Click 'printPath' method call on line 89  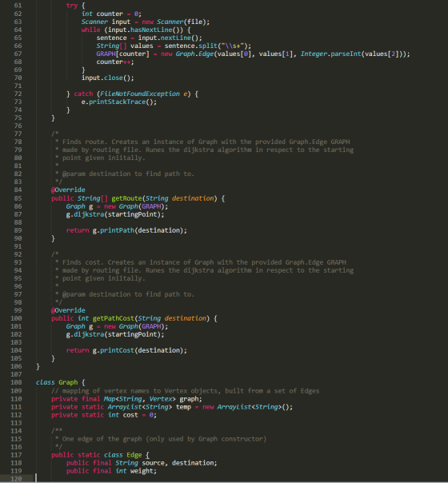[117, 230]
